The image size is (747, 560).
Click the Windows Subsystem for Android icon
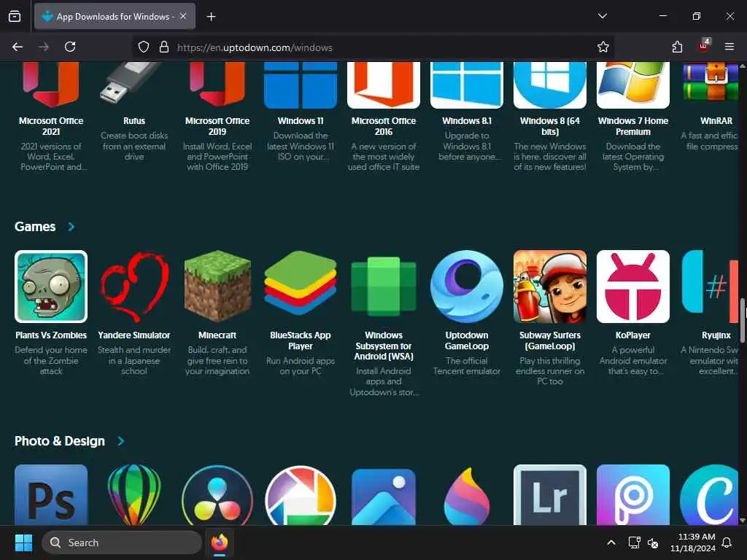pos(384,286)
